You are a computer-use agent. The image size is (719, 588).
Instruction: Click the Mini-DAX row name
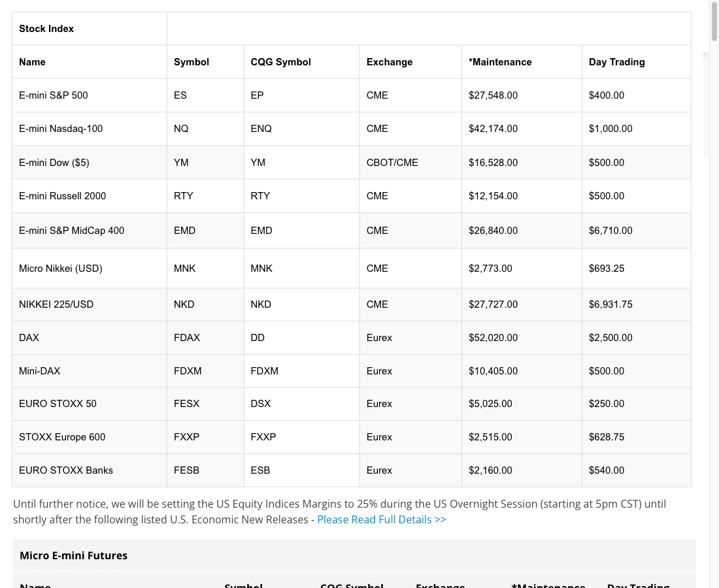(x=39, y=370)
